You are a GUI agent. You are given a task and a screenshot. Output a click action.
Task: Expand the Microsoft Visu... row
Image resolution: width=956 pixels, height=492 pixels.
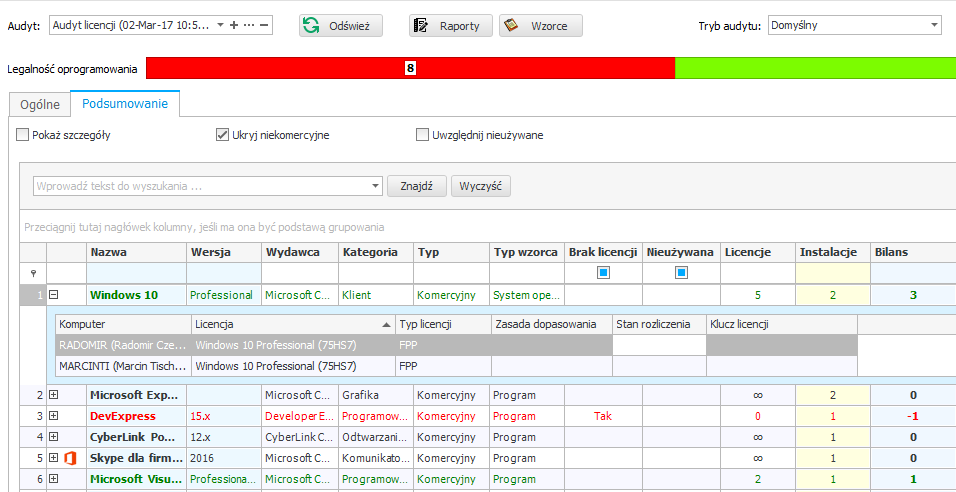[54, 479]
